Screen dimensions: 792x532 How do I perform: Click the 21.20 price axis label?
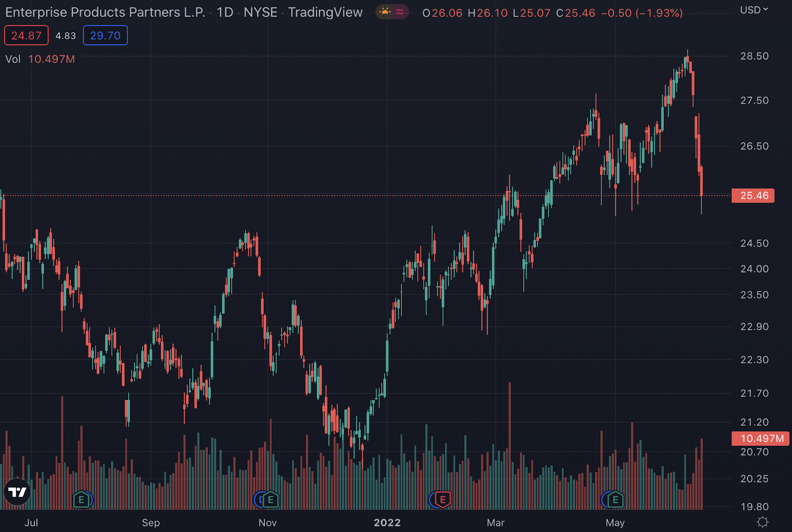[754, 422]
